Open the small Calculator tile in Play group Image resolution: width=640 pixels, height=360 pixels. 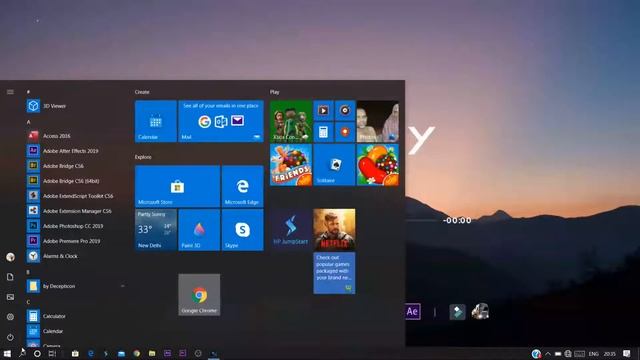point(323,132)
